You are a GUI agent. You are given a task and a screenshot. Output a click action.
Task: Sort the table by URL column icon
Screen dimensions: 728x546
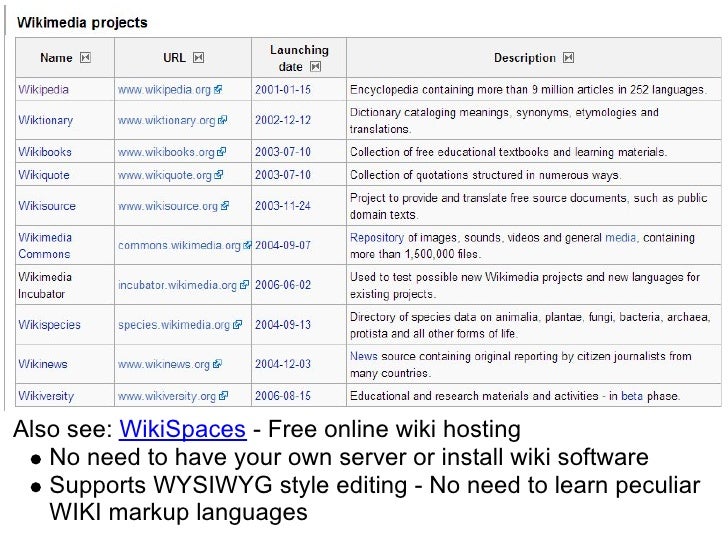coord(198,58)
